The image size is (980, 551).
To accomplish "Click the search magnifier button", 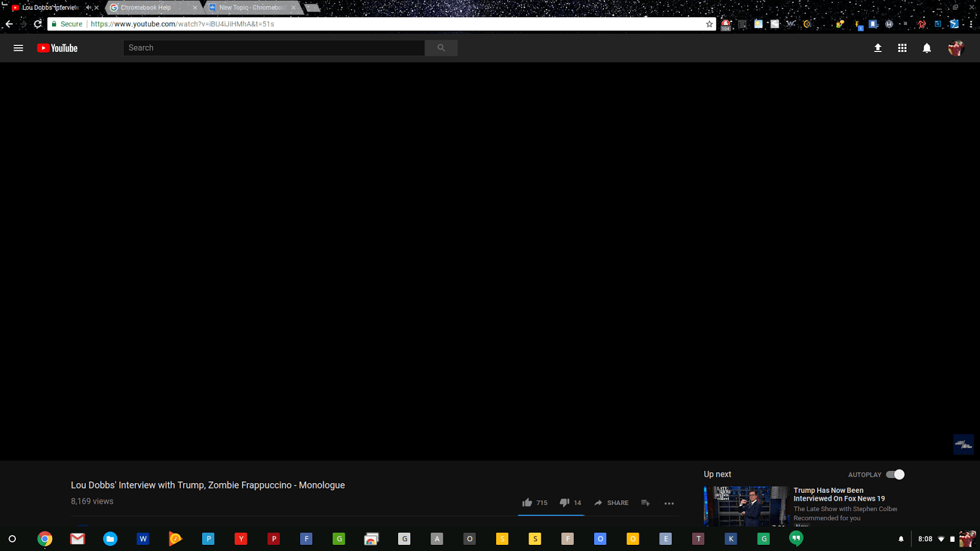I will point(441,48).
